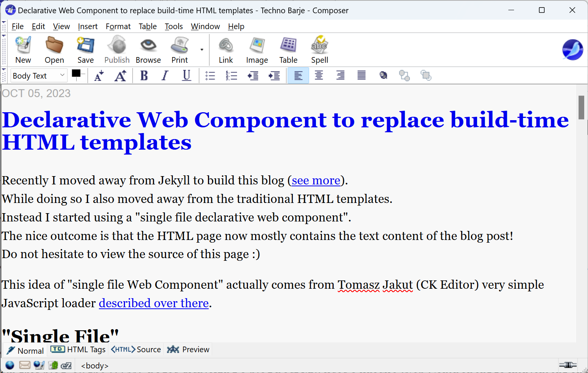Toggle Underline formatting
Image resolution: width=588 pixels, height=373 pixels.
[186, 76]
